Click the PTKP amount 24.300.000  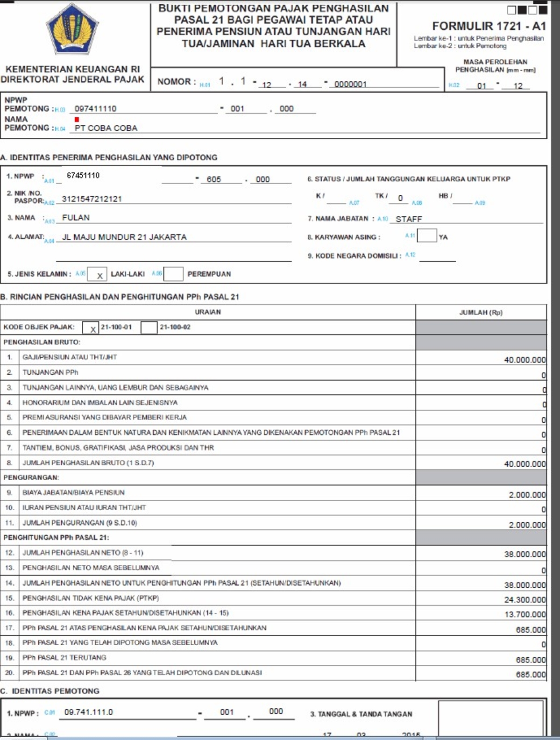click(481, 599)
